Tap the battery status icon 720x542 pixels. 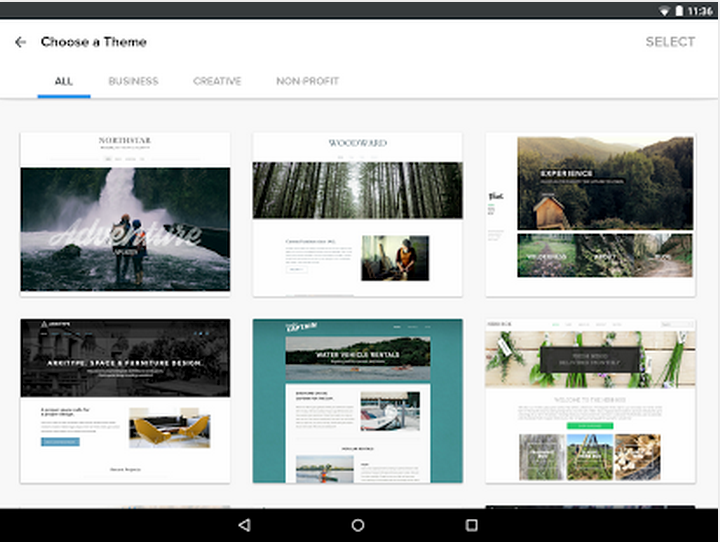[x=679, y=10]
